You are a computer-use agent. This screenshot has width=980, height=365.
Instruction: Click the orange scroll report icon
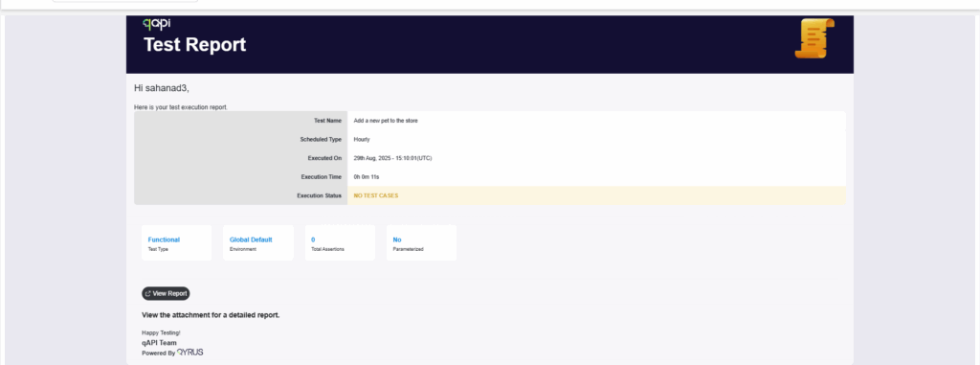pyautogui.click(x=814, y=39)
